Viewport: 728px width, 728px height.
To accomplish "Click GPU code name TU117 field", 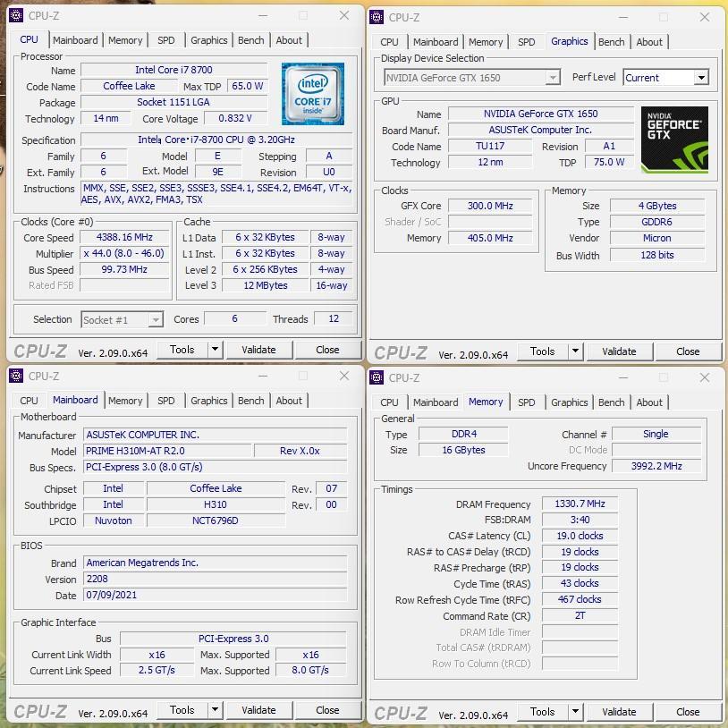I will [490, 147].
